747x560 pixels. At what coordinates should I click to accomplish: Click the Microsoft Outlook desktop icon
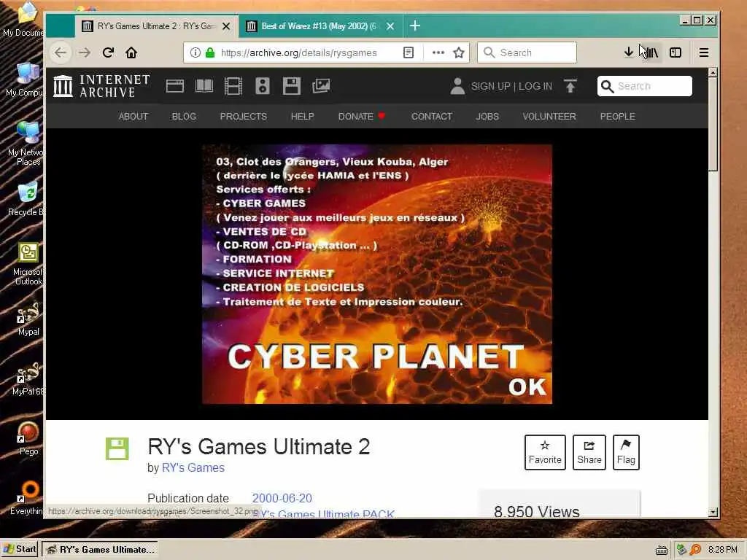click(x=28, y=264)
